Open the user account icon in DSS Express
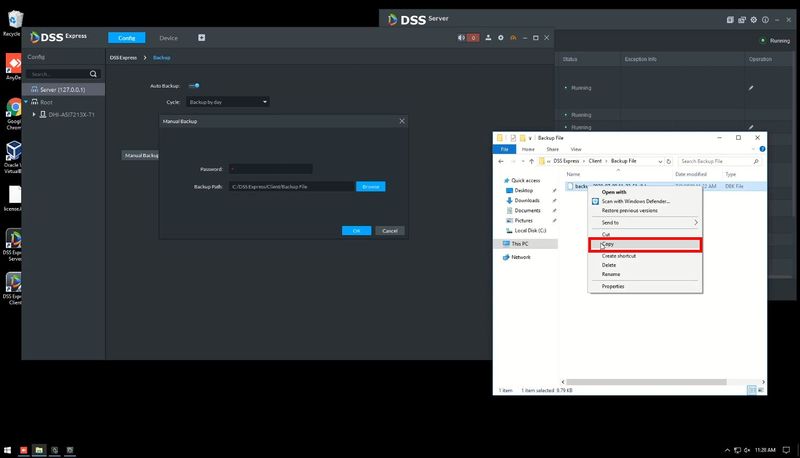The image size is (800, 458). pyautogui.click(x=488, y=38)
